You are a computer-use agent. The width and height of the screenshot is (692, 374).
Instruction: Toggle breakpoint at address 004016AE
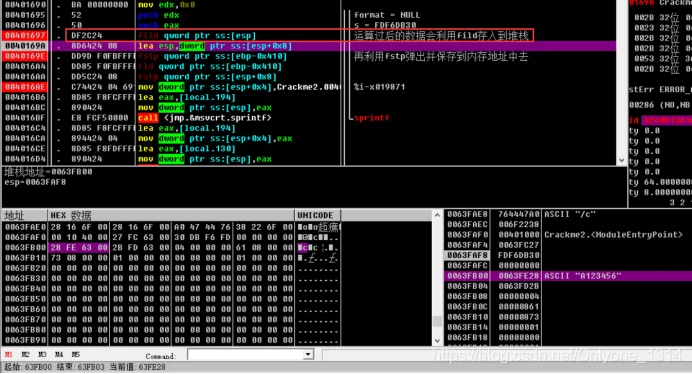point(25,87)
